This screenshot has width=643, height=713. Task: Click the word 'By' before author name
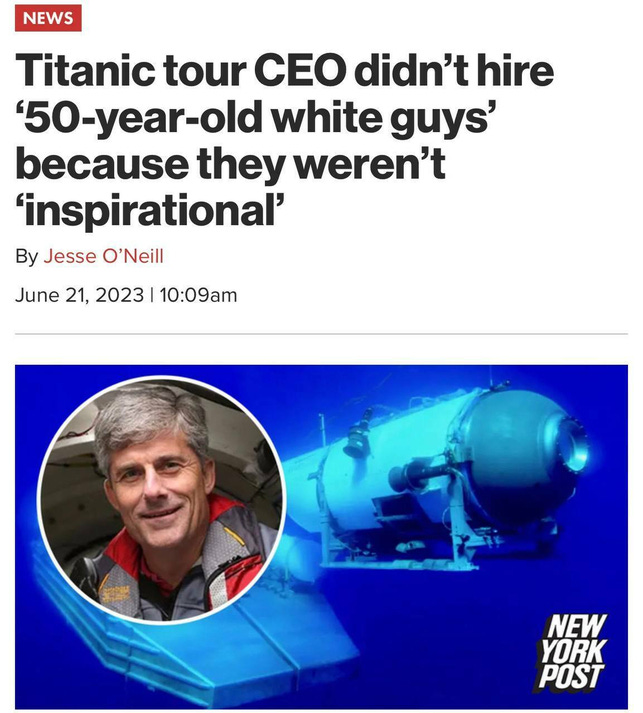[27, 256]
